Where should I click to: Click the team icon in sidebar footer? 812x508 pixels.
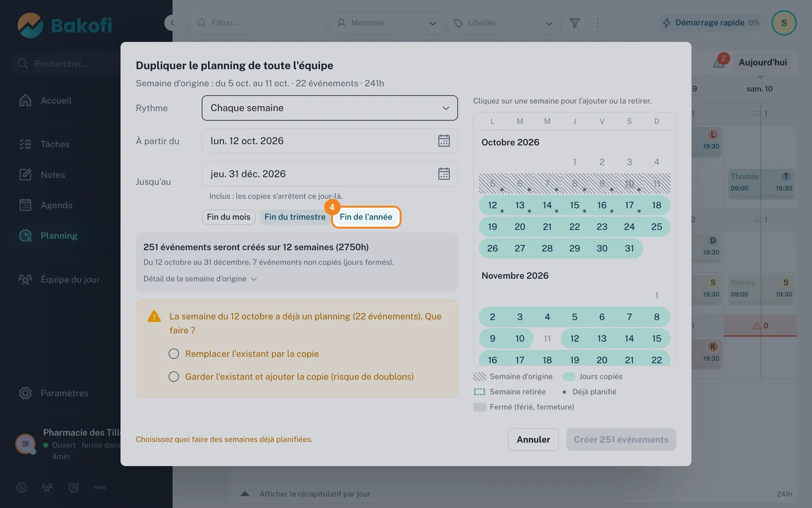click(x=47, y=488)
